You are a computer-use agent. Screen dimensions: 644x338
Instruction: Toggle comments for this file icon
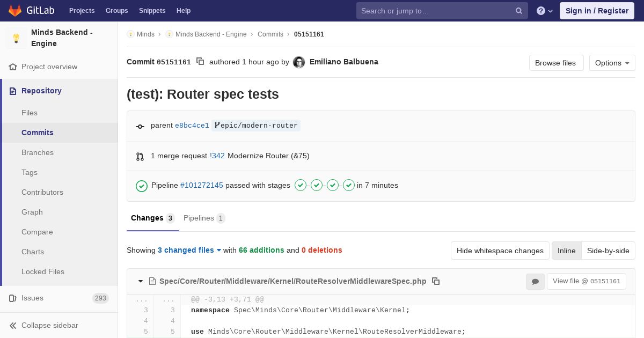click(535, 281)
